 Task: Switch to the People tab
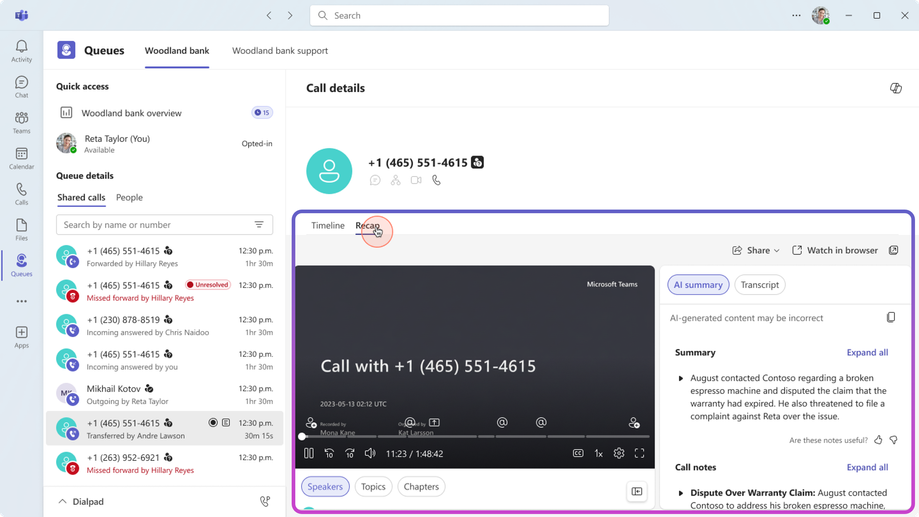pyautogui.click(x=130, y=198)
